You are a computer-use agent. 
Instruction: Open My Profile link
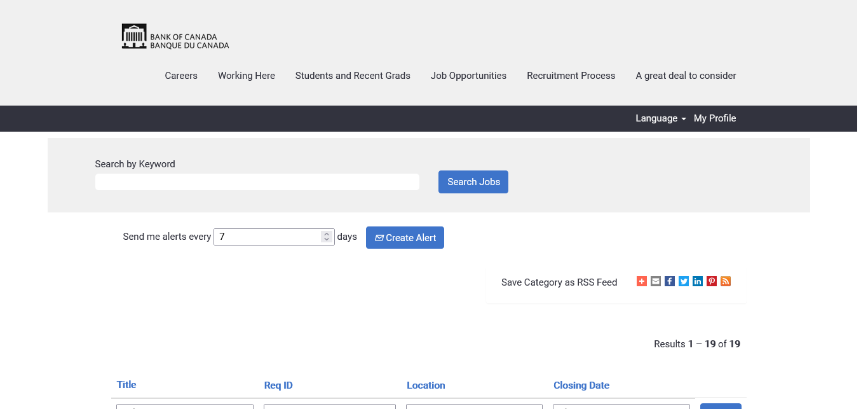click(x=715, y=118)
